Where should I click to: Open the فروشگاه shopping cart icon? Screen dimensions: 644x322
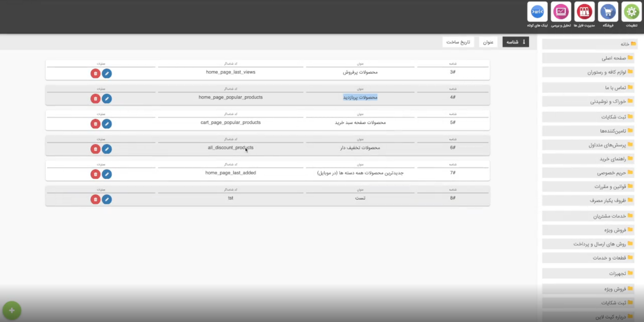point(608,12)
